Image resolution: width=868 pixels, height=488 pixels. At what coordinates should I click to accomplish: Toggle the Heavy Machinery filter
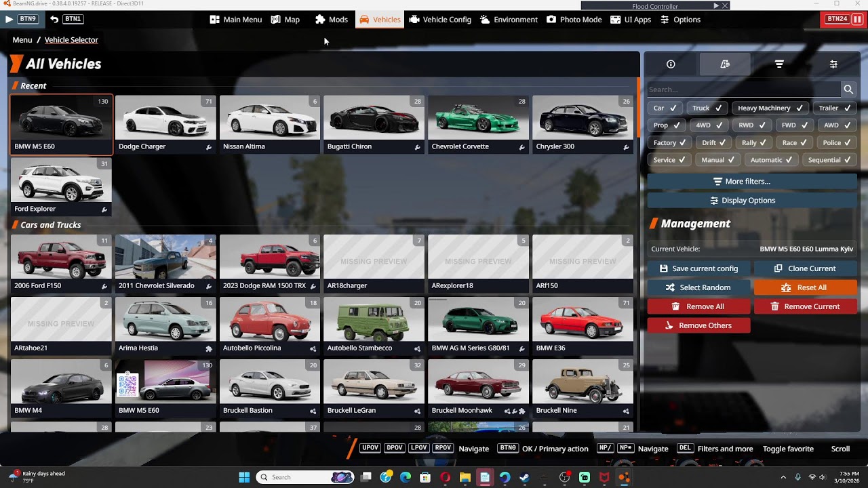click(x=770, y=108)
